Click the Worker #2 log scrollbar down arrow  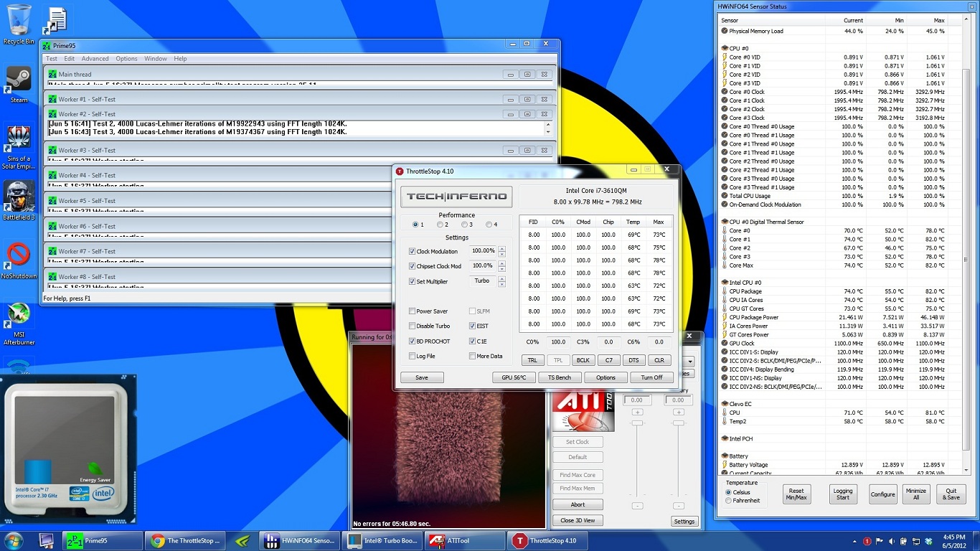(x=549, y=132)
